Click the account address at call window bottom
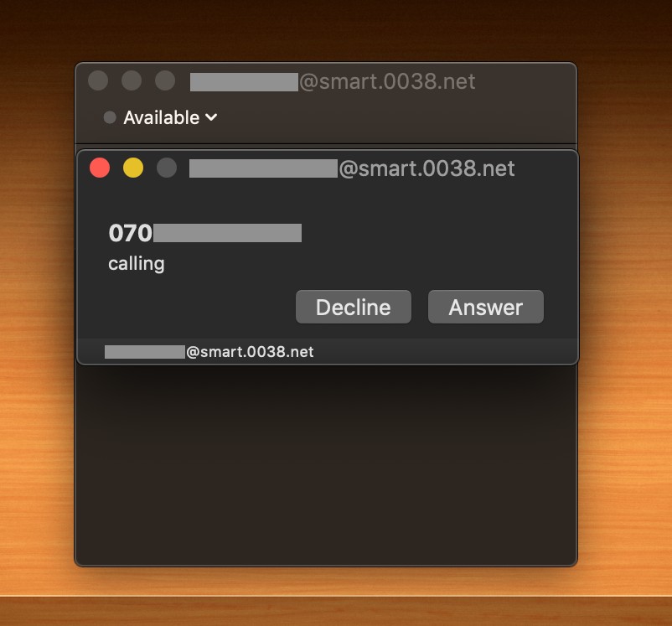Viewport: 672px width, 626px height. (x=209, y=352)
